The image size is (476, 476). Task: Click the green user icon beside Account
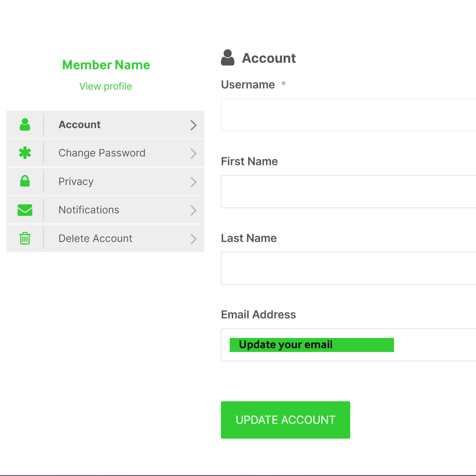[25, 125]
